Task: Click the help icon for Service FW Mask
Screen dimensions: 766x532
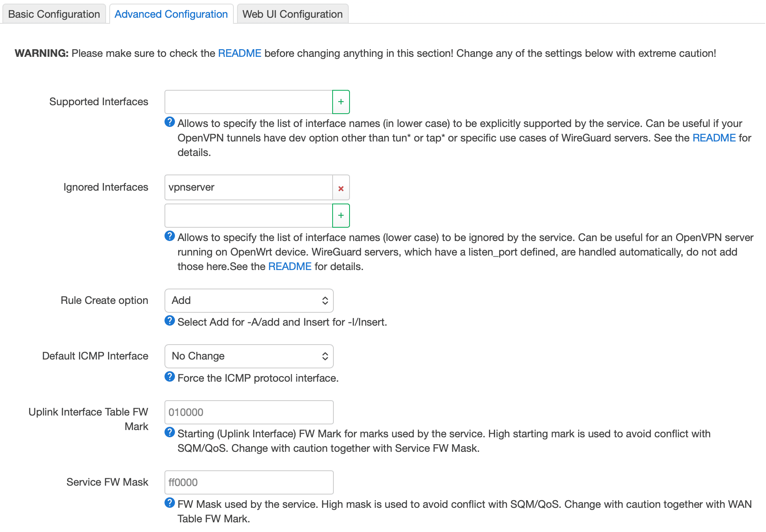Action: 169,503
